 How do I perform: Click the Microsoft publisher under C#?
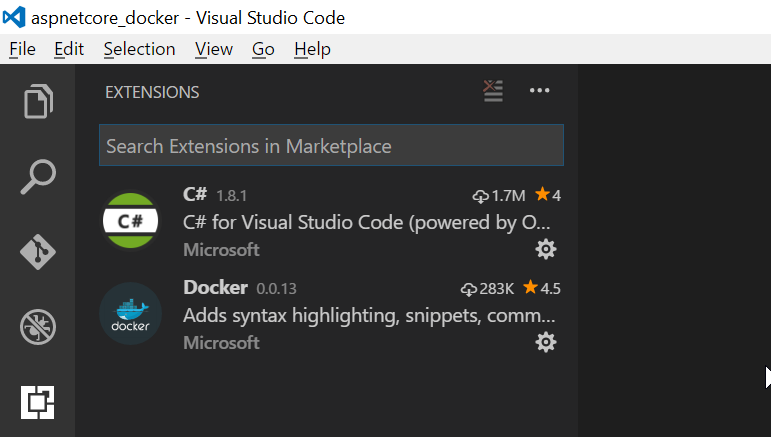[x=221, y=250]
